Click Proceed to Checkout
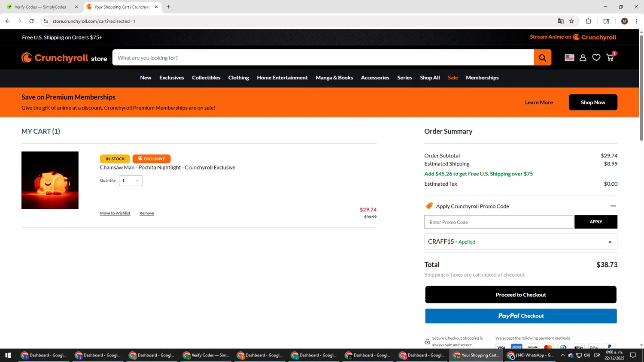Viewport: 644px width, 362px height. [x=521, y=295]
